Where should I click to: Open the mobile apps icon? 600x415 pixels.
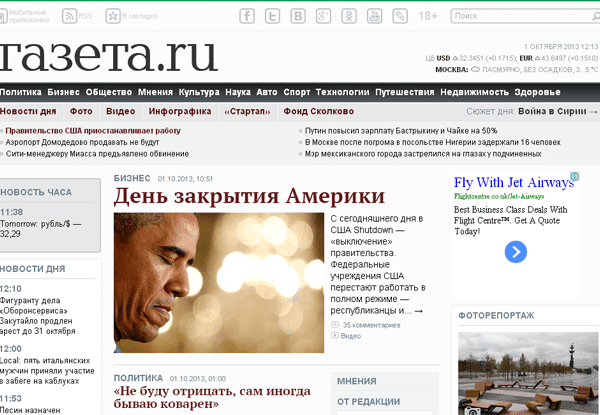point(3,16)
